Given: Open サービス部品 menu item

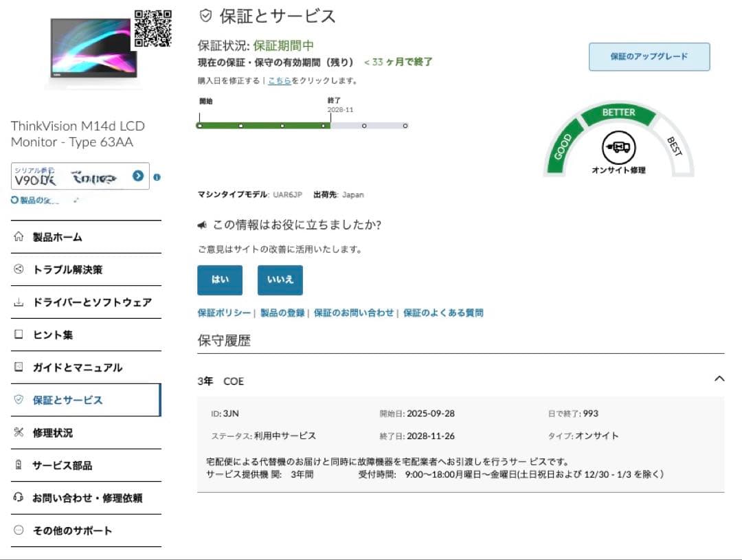Looking at the screenshot, I should pyautogui.click(x=86, y=465).
